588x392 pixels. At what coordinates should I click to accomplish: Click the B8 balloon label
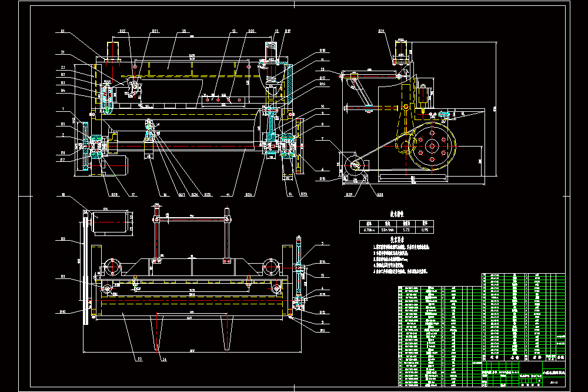(x=63, y=239)
